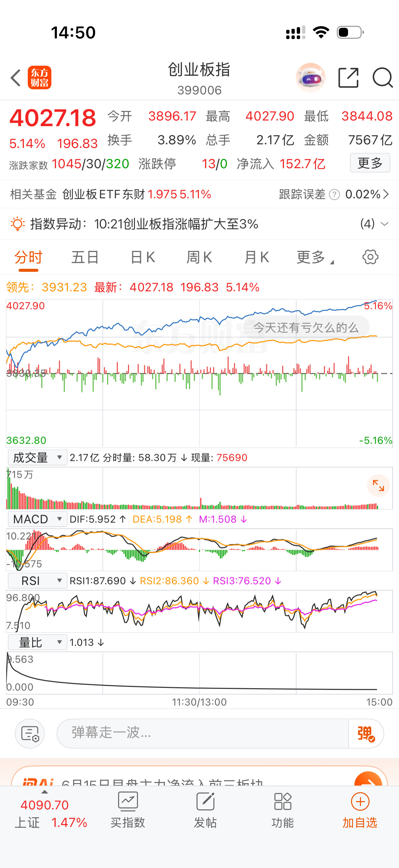Tap the DIF:5.952 reading
Image resolution: width=399 pixels, height=868 pixels.
(x=98, y=519)
